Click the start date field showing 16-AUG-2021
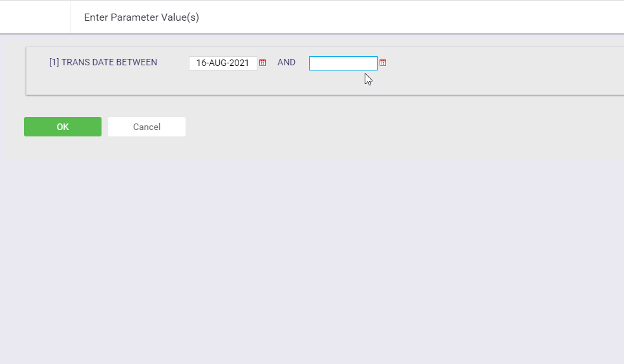Image resolution: width=624 pixels, height=364 pixels. (x=223, y=63)
